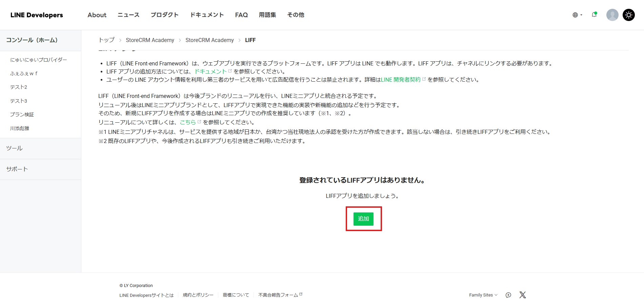Toggle the dark mode theme button

pyautogui.click(x=629, y=15)
